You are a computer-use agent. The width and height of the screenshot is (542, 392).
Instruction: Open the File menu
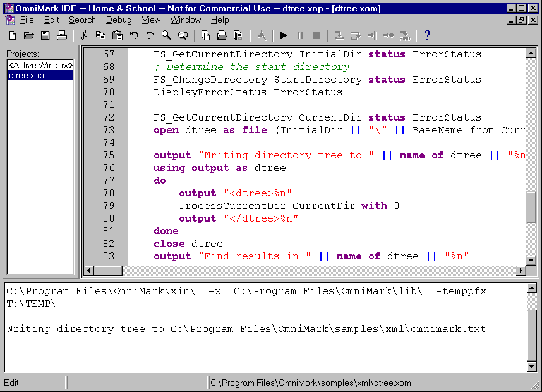27,20
